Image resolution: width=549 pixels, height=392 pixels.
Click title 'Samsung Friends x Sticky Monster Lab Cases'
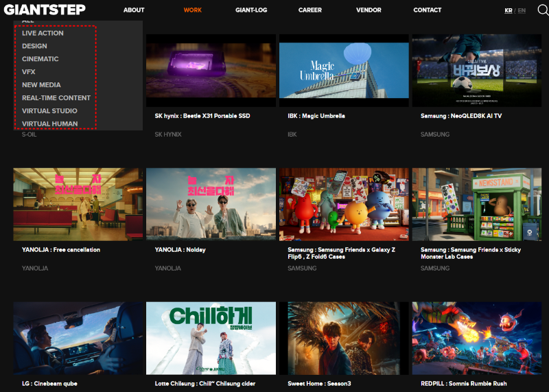point(471,253)
